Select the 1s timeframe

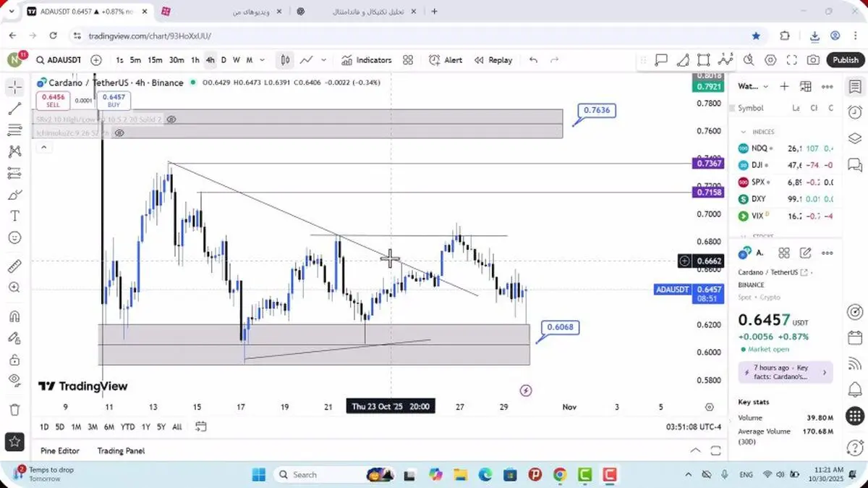(119, 60)
